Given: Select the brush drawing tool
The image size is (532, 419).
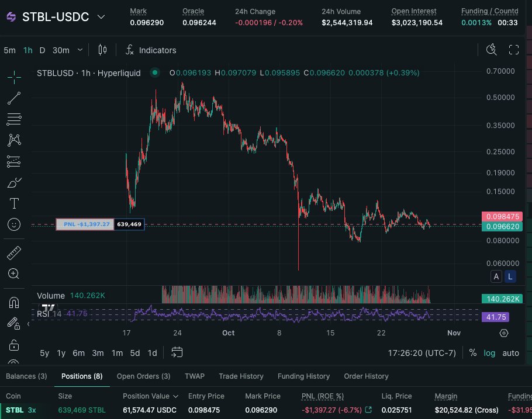Looking at the screenshot, I should 14,182.
